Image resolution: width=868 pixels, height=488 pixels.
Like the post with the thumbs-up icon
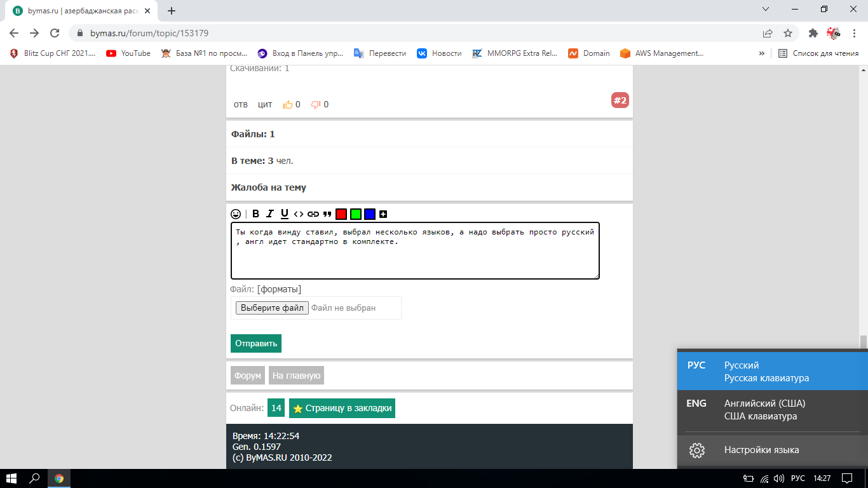[288, 104]
